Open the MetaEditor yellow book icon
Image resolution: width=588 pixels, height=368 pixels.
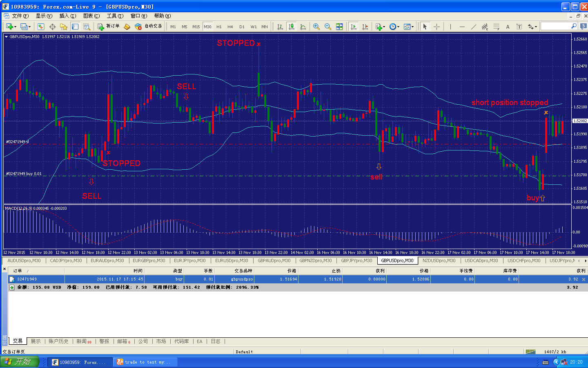(127, 27)
